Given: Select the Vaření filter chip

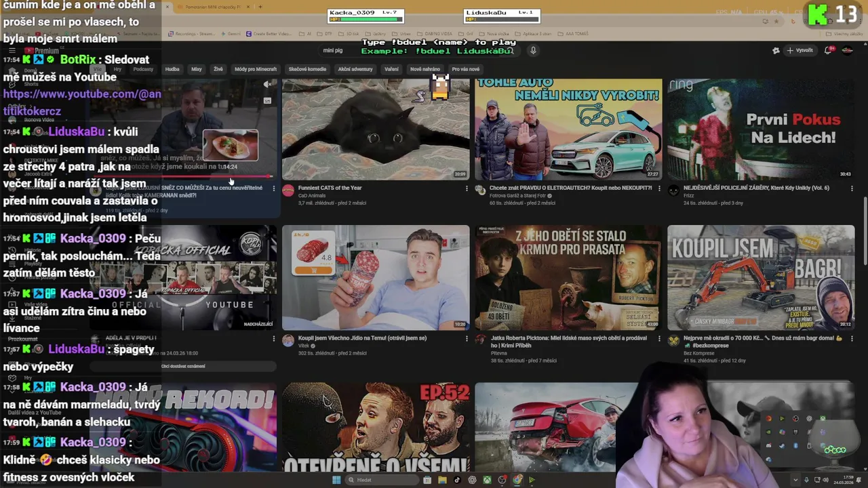Looking at the screenshot, I should point(391,69).
